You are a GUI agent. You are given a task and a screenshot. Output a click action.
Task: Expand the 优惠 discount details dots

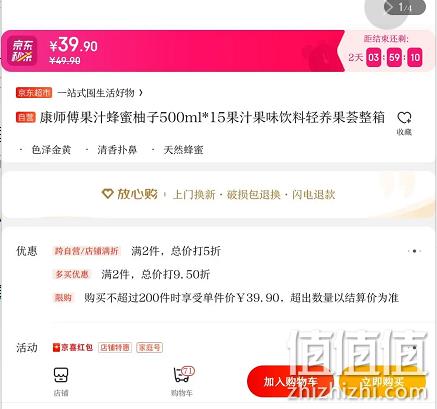(x=414, y=251)
